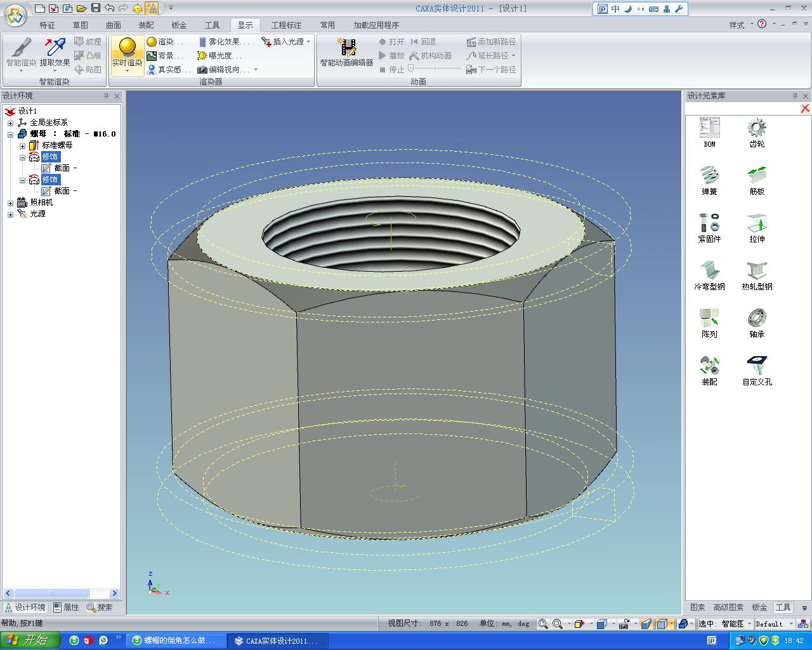Click 插入光源 insert light button
812x650 pixels.
click(x=283, y=41)
